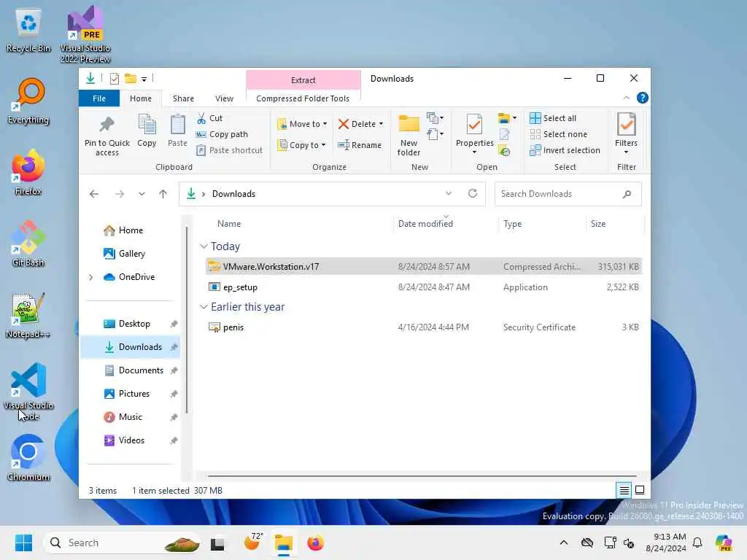Sort by the Date modified column
This screenshot has height=560, width=747.
point(425,224)
